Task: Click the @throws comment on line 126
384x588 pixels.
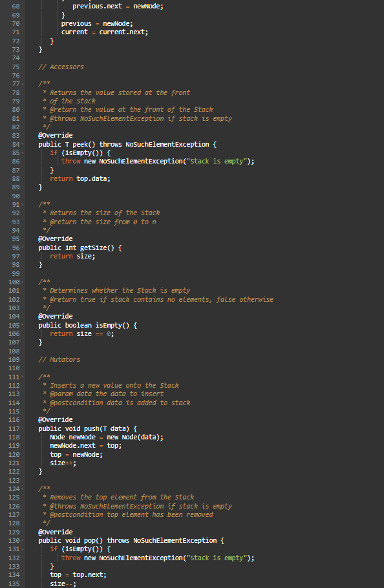Action: [x=141, y=506]
